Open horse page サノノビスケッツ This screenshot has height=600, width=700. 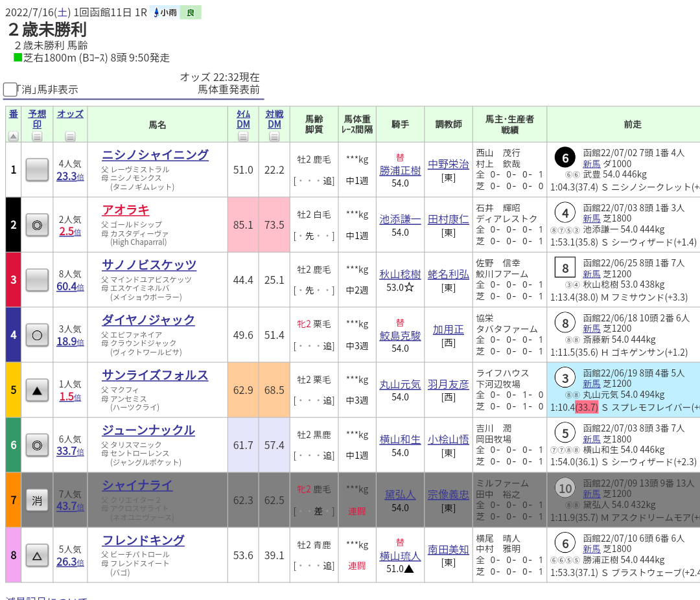[149, 265]
